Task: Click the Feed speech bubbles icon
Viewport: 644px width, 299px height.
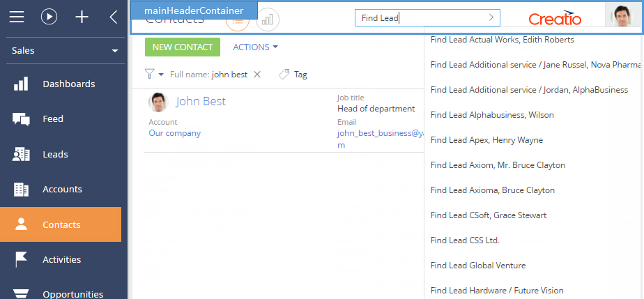Action: (21, 119)
